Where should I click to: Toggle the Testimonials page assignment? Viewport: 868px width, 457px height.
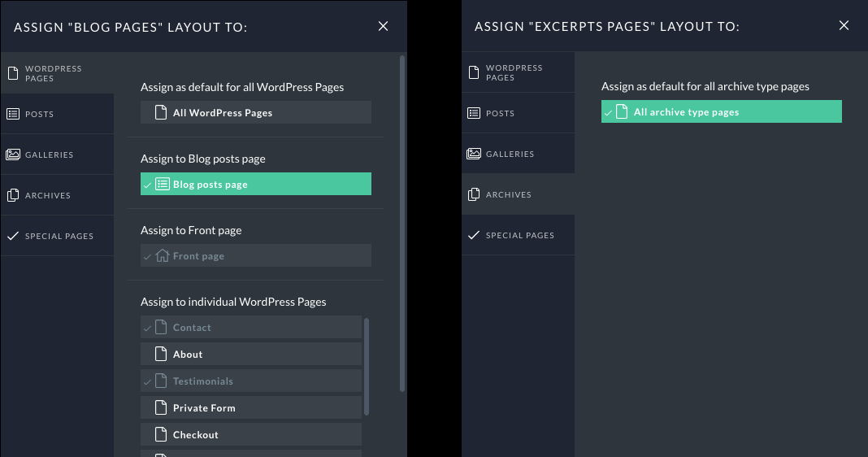tap(251, 381)
